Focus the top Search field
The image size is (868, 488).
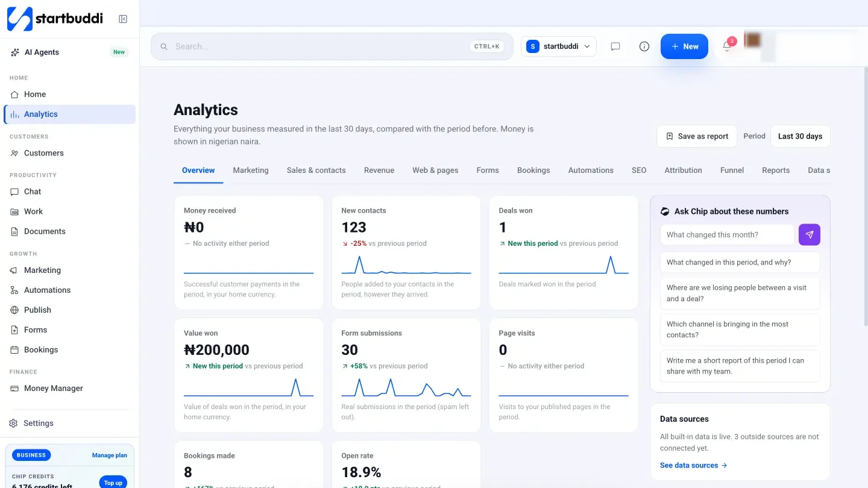tap(332, 46)
